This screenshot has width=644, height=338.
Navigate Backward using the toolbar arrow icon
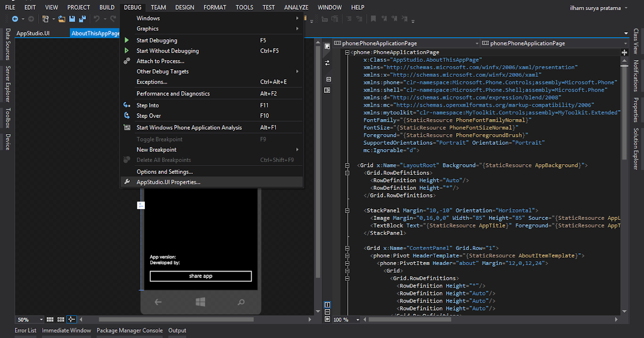16,19
